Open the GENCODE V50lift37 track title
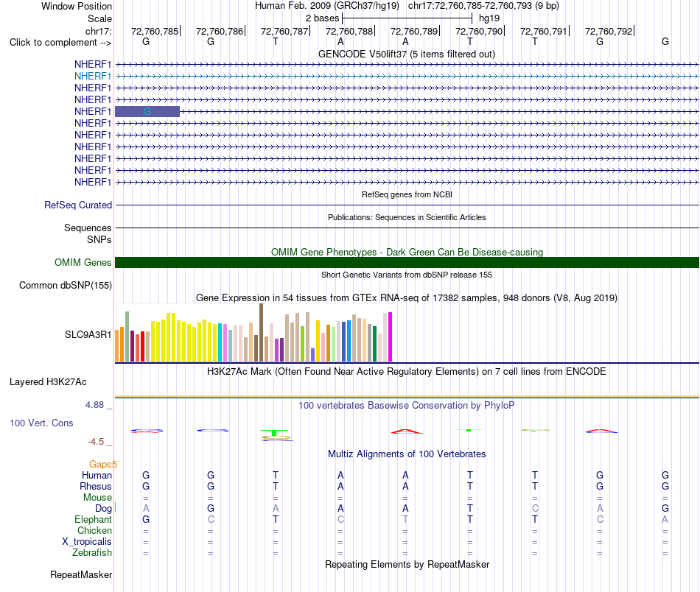Screen dimensions: 700x592 pyautogui.click(x=406, y=54)
